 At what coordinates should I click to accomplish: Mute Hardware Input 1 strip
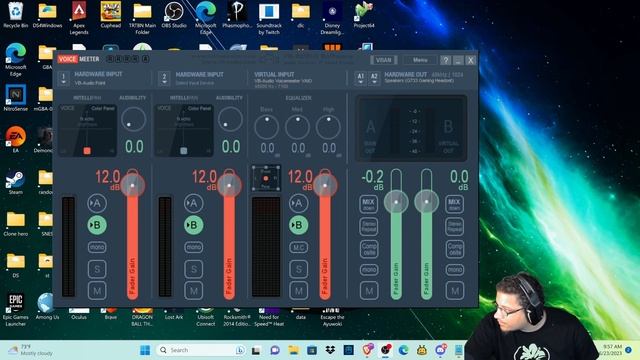point(97,291)
